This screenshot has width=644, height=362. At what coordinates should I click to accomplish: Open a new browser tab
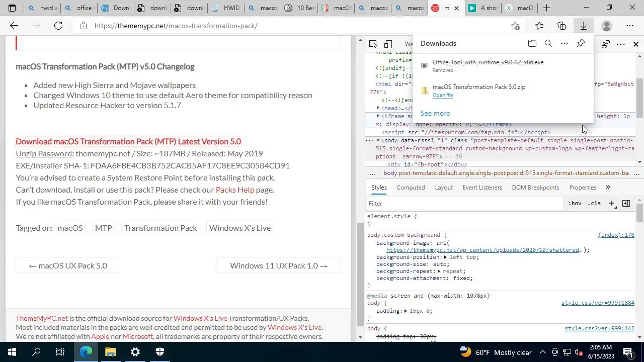[546, 8]
